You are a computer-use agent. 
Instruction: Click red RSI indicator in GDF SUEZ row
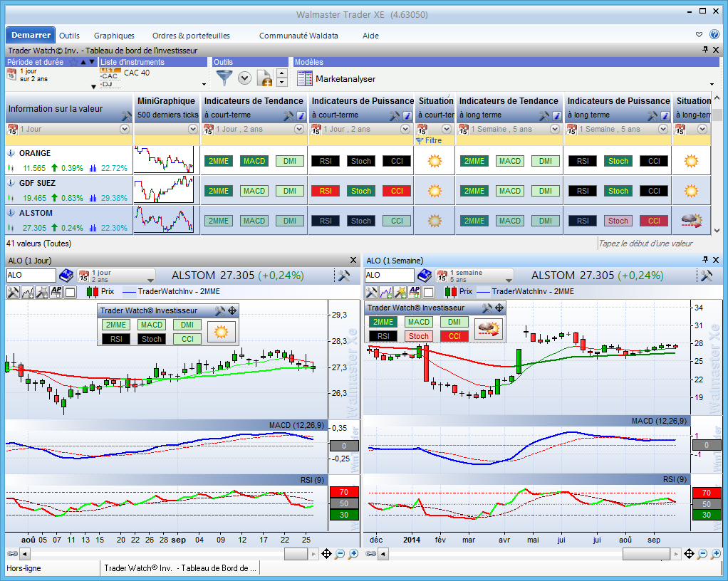click(326, 191)
